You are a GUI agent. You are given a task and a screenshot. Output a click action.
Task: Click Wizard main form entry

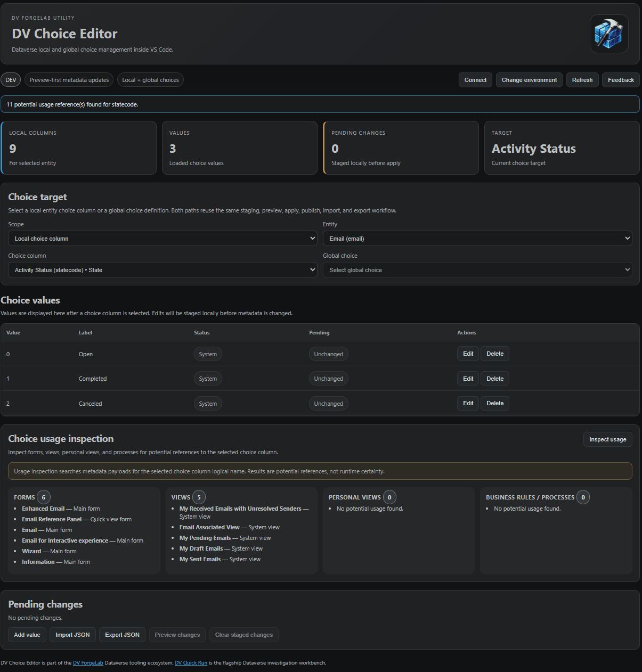point(49,551)
